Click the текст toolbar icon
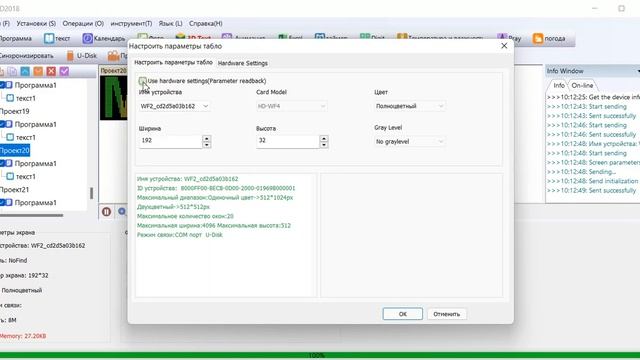 pos(49,38)
